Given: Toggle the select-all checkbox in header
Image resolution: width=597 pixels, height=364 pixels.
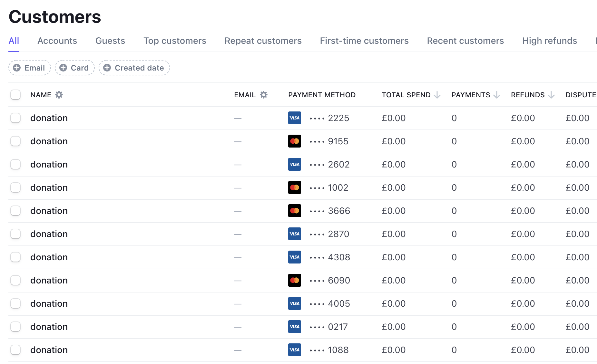Looking at the screenshot, I should coord(15,95).
